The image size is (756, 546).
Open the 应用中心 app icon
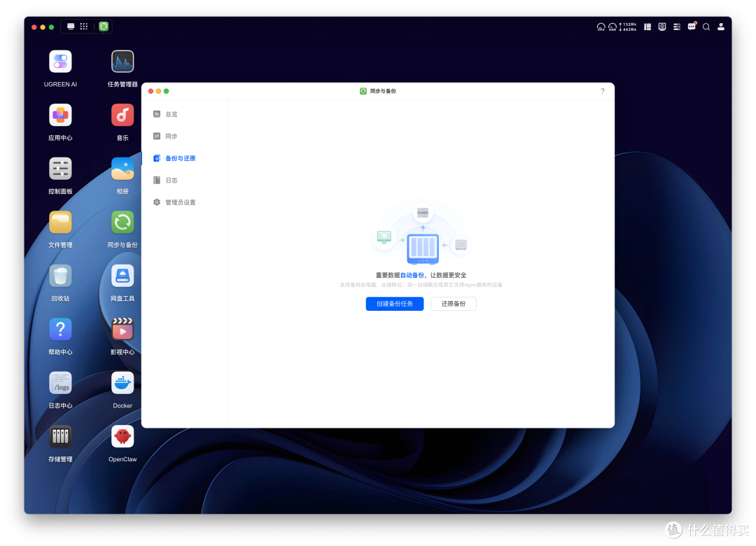(60, 115)
